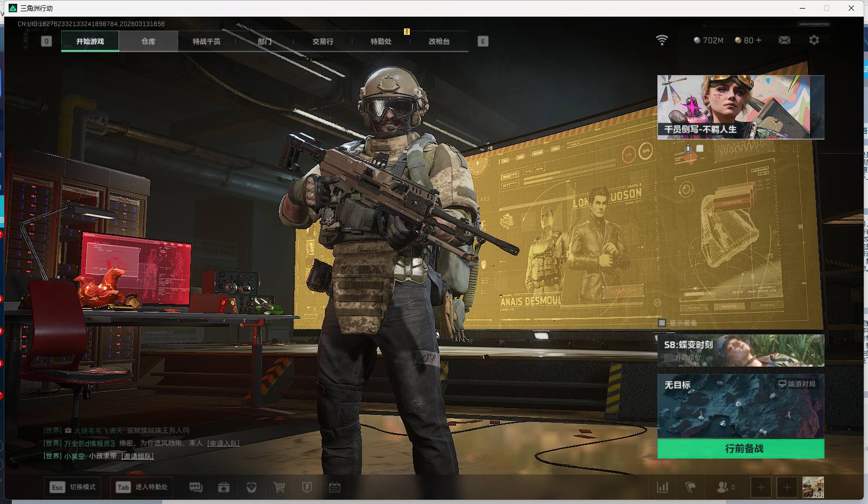Go to the 部门 tab
Image resolution: width=868 pixels, height=504 pixels.
tap(264, 41)
